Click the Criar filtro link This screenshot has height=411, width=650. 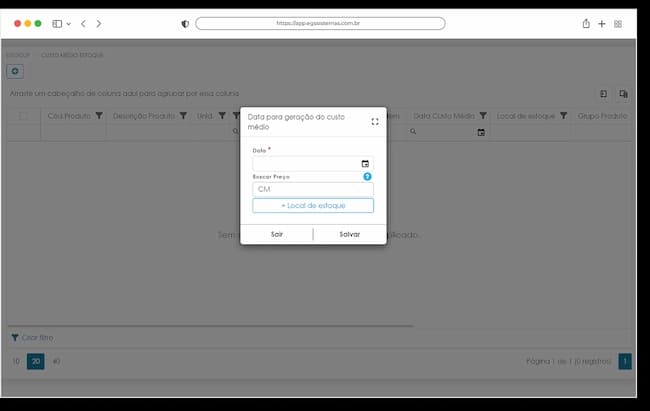point(37,338)
